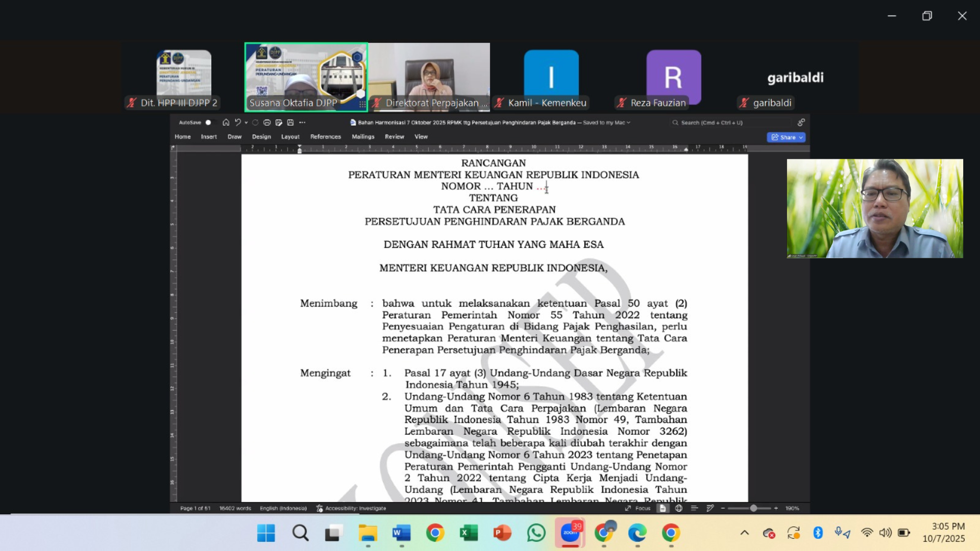Image resolution: width=980 pixels, height=551 pixels.
Task: Open WhatsApp from the taskbar
Action: (536, 533)
